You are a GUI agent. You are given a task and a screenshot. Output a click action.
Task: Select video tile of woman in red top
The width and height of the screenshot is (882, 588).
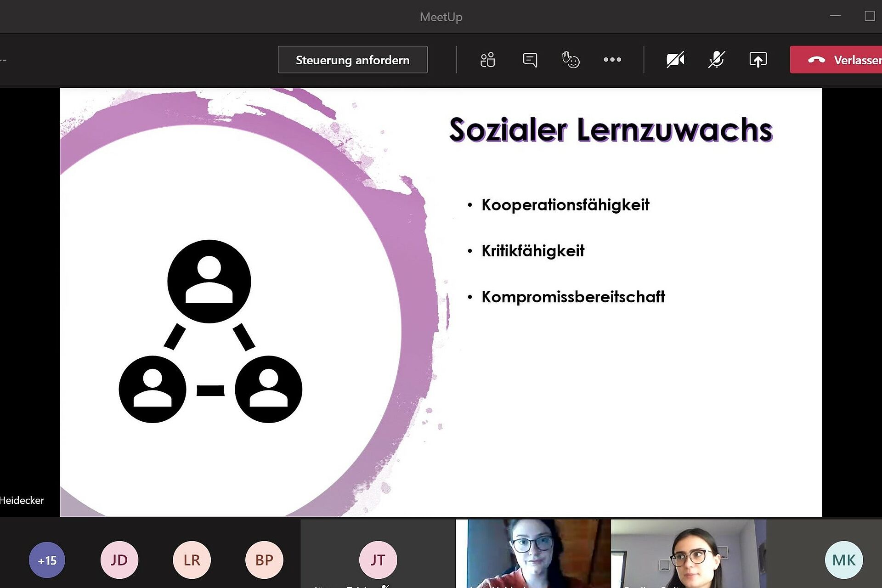(533, 554)
